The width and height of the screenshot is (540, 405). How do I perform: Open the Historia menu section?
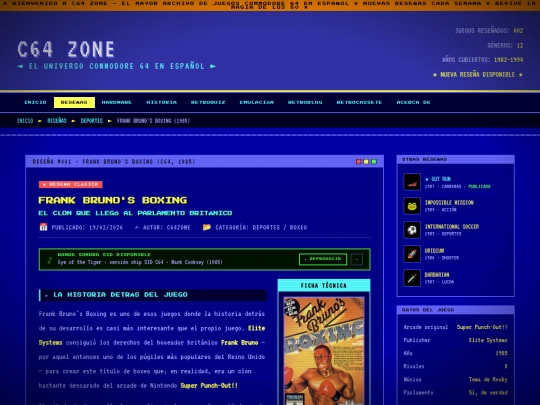[x=162, y=102]
